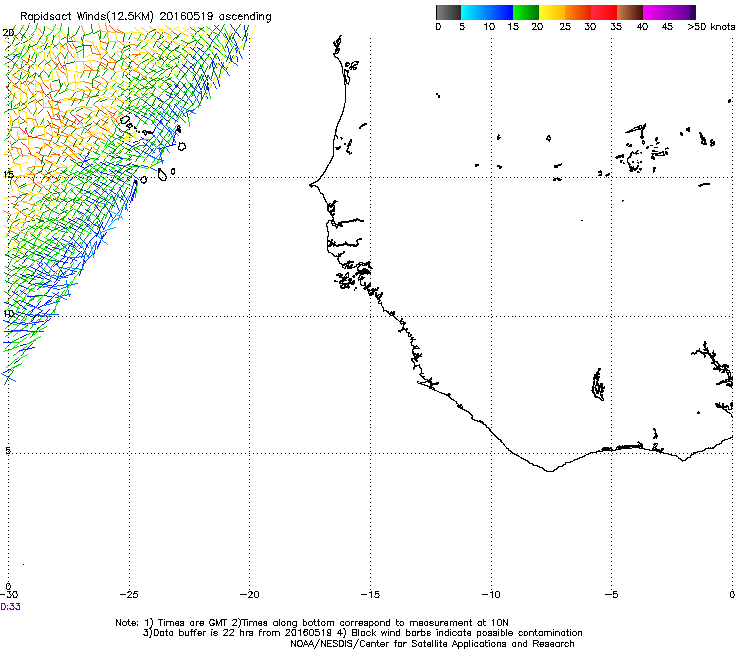Click the magenta 40-45 knots legend segment
Viewport: 740px width, 650px height.
click(656, 12)
